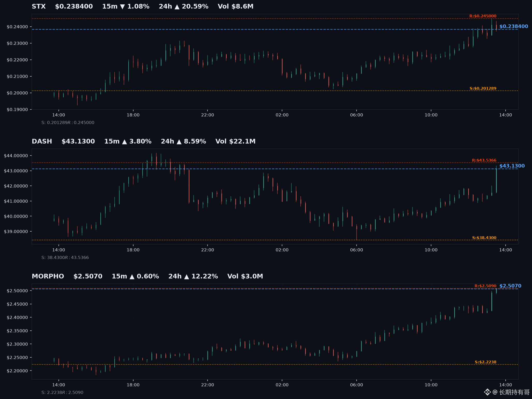The height and width of the screenshot is (399, 532).
Task: Click the $40.00000 y-axis label
Action: tap(16, 216)
